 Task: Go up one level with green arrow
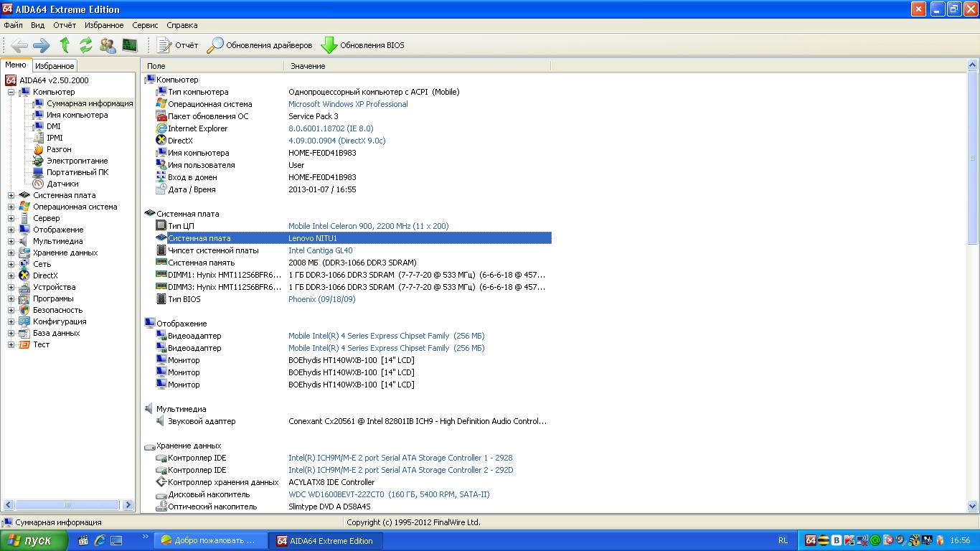click(x=65, y=45)
